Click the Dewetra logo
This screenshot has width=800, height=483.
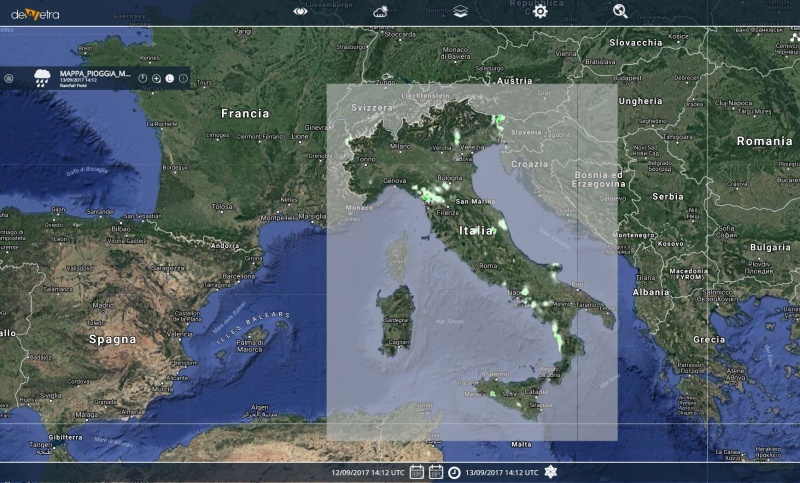[x=33, y=13]
